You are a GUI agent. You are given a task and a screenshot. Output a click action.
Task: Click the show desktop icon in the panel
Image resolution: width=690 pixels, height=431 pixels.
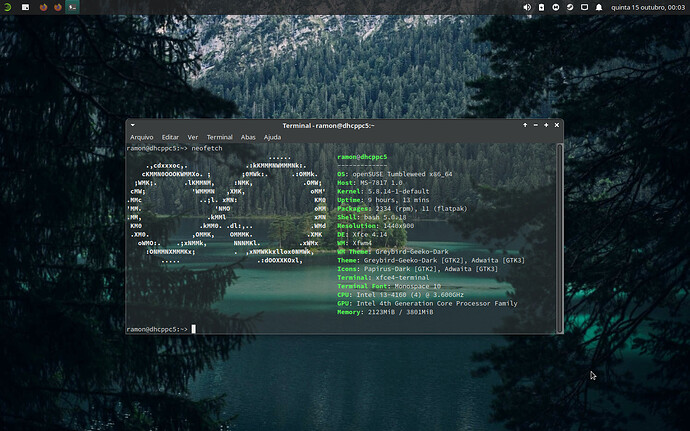26,7
